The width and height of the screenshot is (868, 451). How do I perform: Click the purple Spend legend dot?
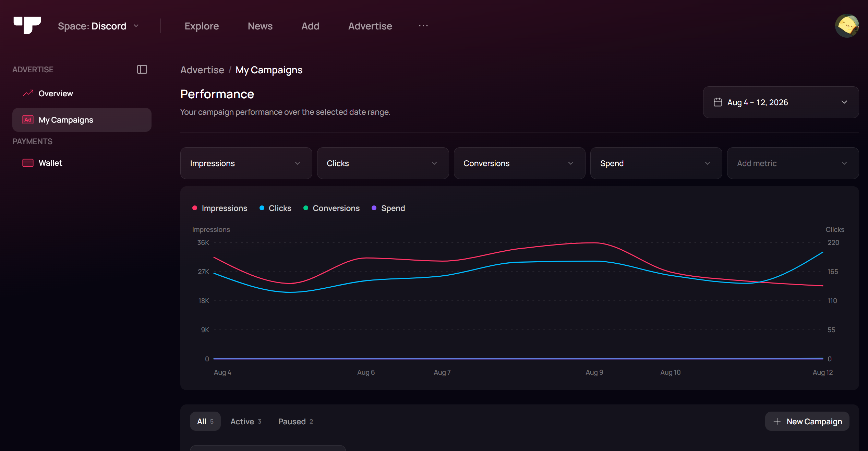(374, 208)
